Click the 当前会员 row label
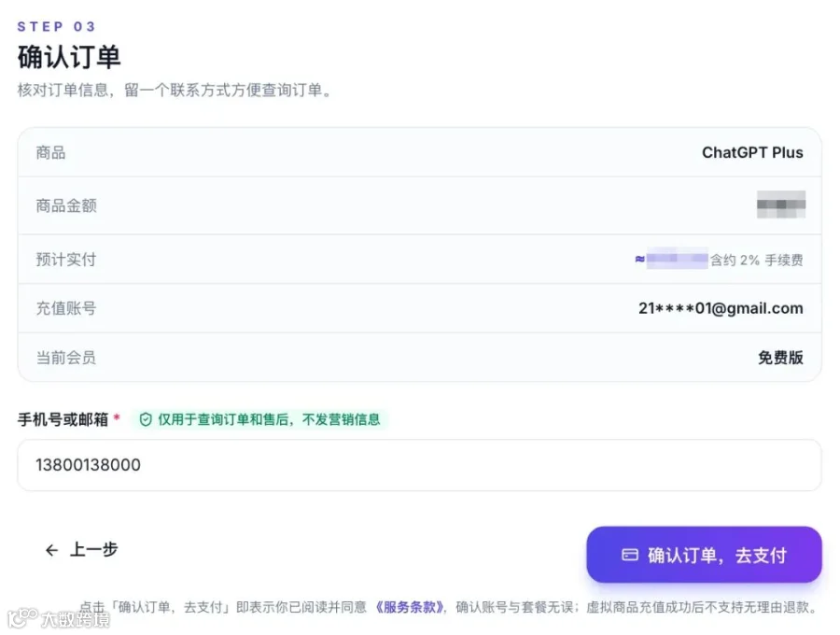Image resolution: width=840 pixels, height=635 pixels. point(66,358)
